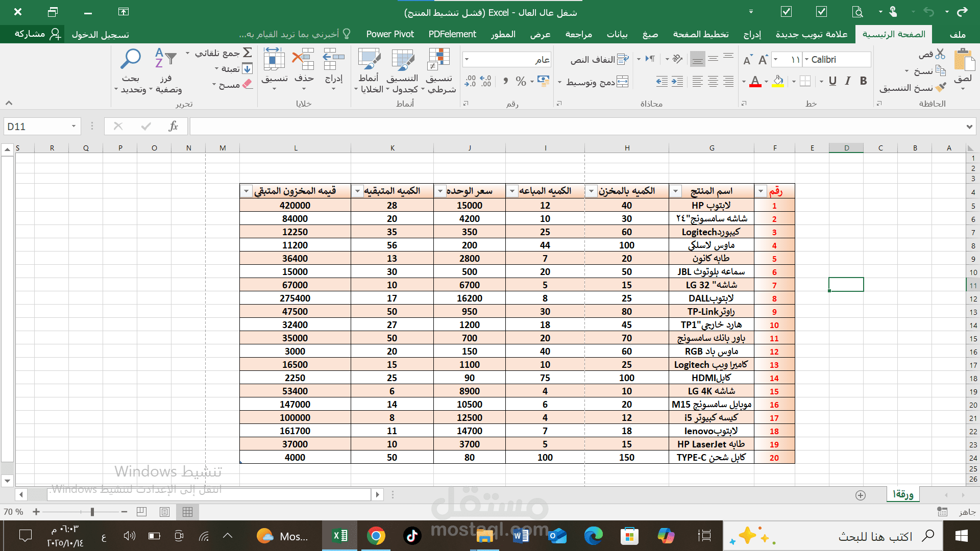Screen dimensions: 980x551
Task: Open Cell Styles (أنماط الخلايا) icon
Action: (x=369, y=59)
